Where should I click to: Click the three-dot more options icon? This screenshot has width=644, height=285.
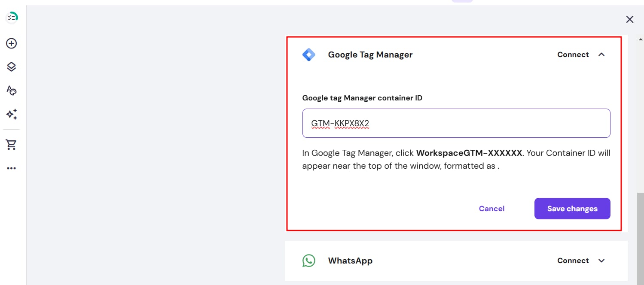(12, 168)
